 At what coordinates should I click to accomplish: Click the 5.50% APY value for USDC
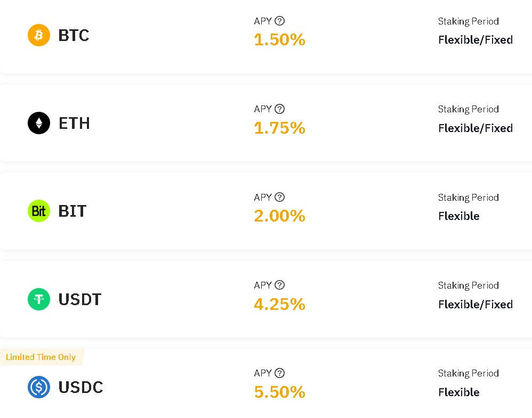pyautogui.click(x=279, y=392)
